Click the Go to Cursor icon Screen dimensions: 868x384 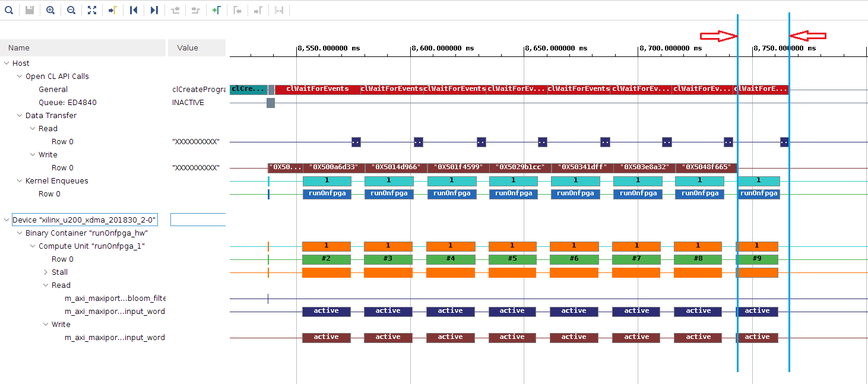[112, 10]
